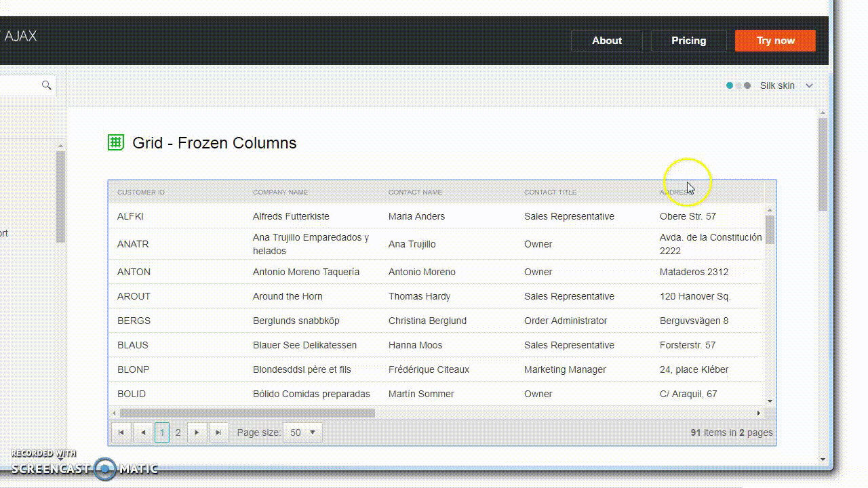Sort by the Company Name column header
The image size is (868, 488).
click(280, 192)
